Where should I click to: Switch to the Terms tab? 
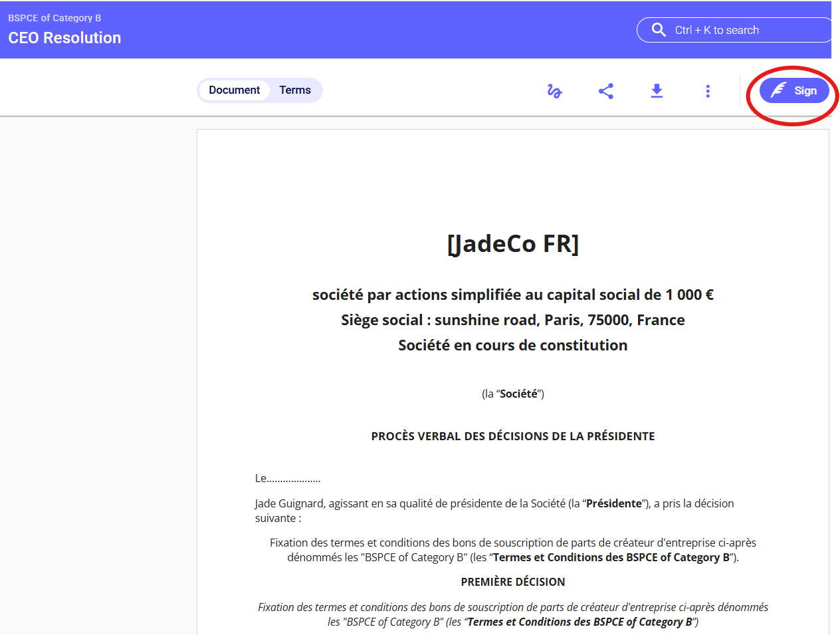(295, 90)
